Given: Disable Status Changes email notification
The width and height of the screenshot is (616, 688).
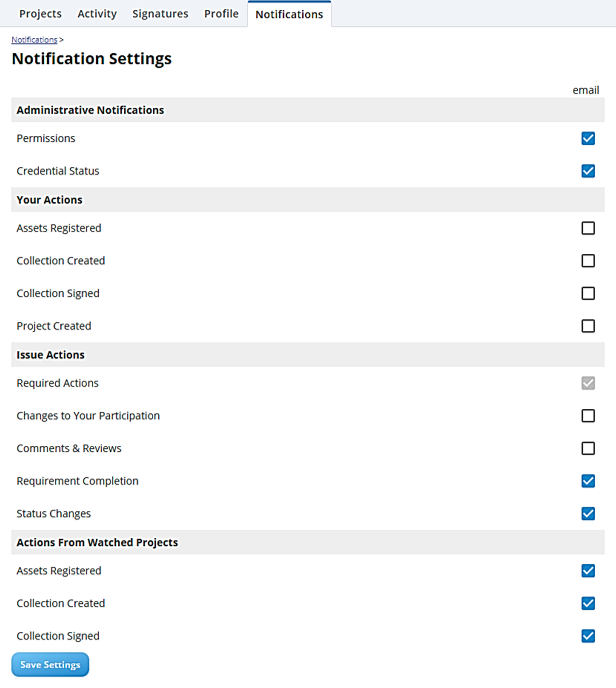Looking at the screenshot, I should coord(588,514).
